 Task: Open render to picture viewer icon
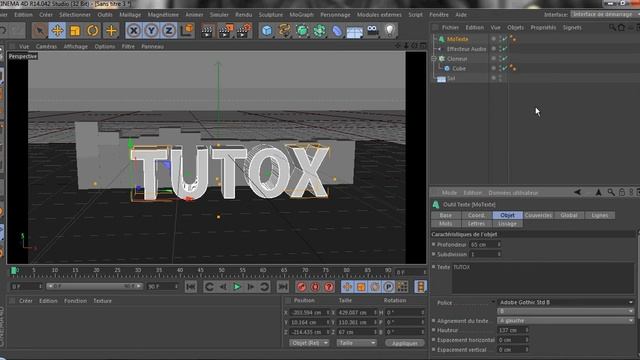[x=226, y=31]
